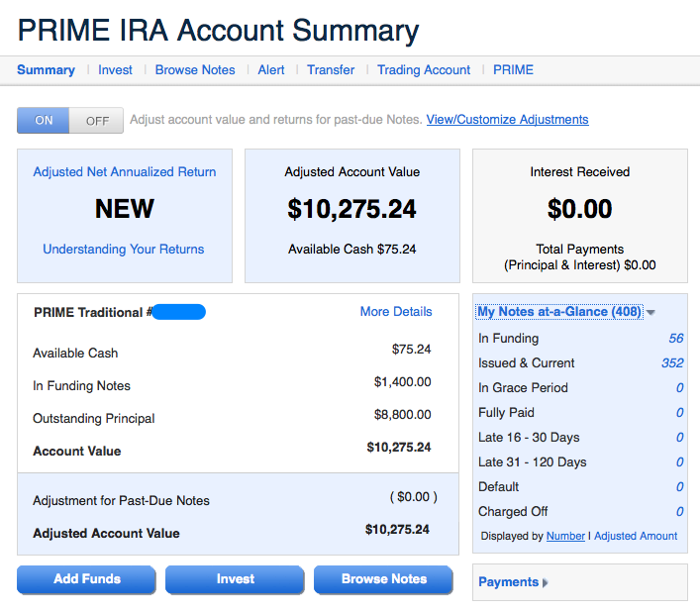Screen dimensions: 700x612
Task: Click the blue Browse Notes button
Action: click(x=383, y=579)
